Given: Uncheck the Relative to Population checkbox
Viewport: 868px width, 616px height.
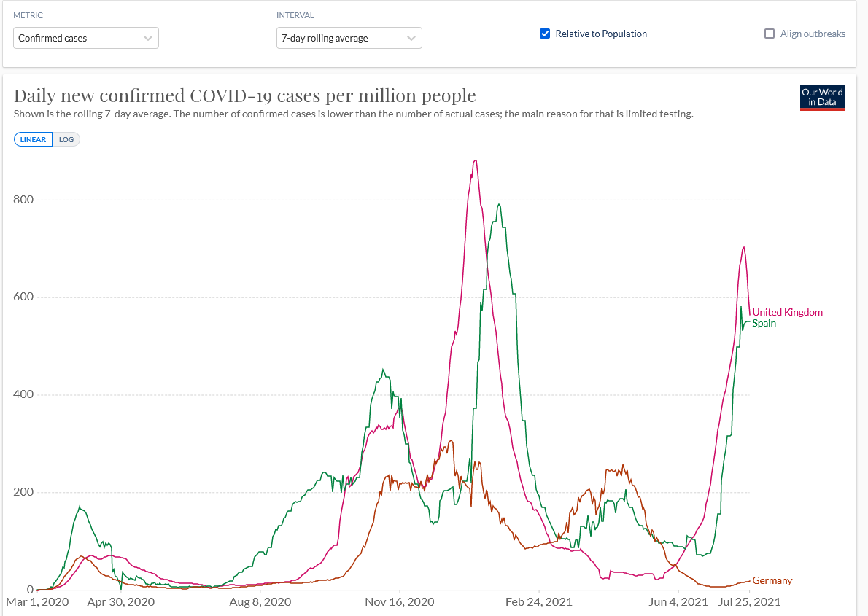Looking at the screenshot, I should pos(544,34).
